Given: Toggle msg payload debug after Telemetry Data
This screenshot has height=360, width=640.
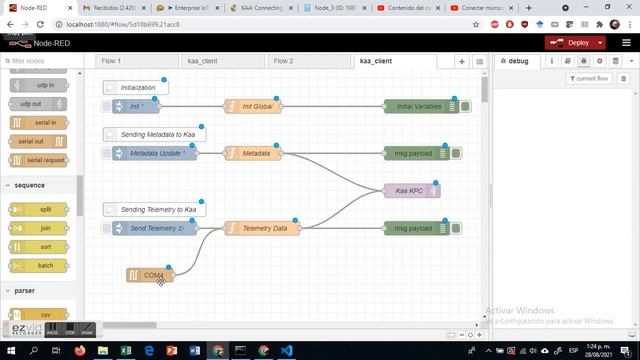Looking at the screenshot, I should [x=456, y=228].
